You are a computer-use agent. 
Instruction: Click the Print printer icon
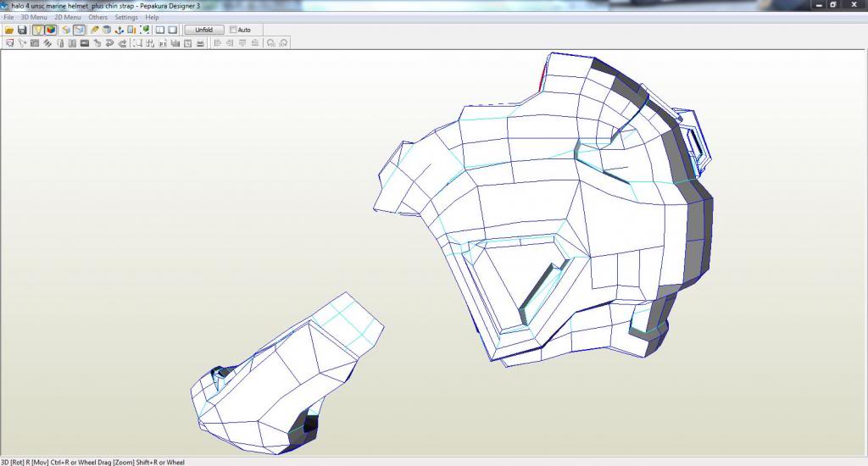(200, 43)
